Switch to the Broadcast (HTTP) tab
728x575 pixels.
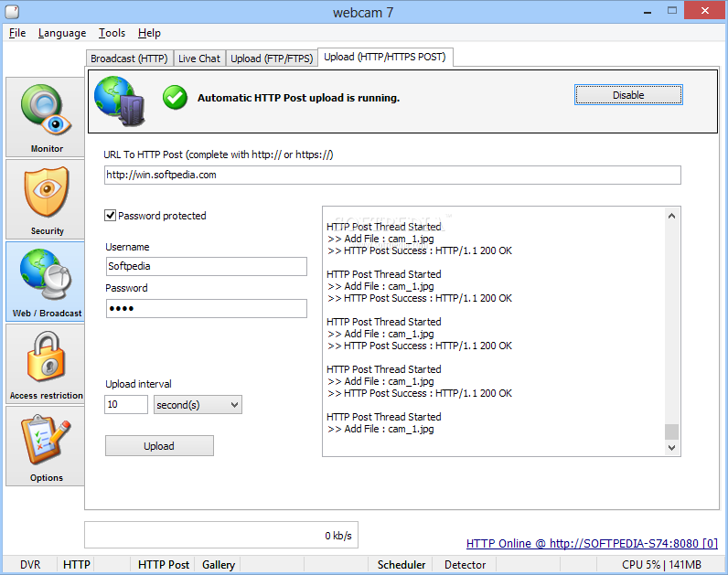coord(129,59)
